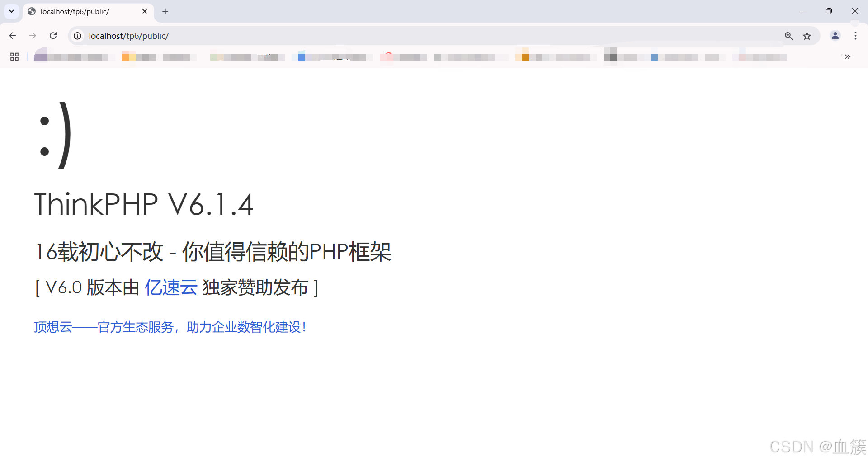This screenshot has height=461, width=868.
Task: Open the profile avatar menu
Action: [835, 36]
